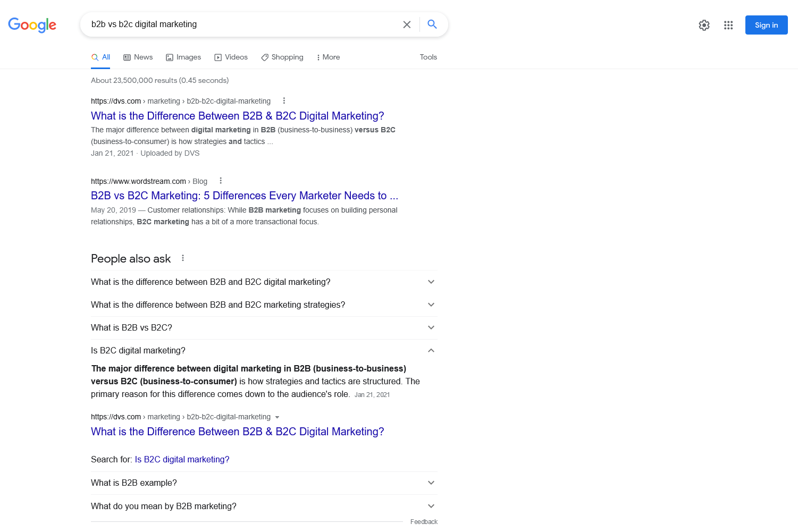Click the Sign in button

(x=766, y=25)
